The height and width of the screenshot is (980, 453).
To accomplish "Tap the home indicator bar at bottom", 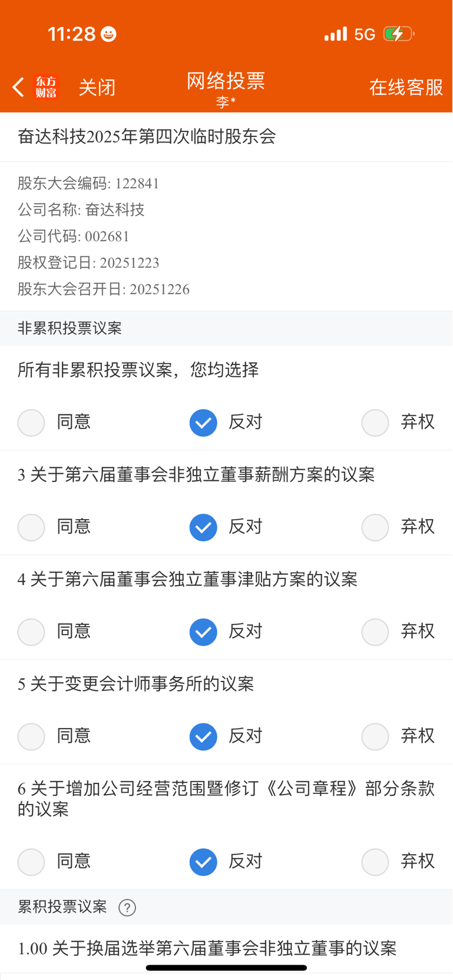I will (x=226, y=968).
